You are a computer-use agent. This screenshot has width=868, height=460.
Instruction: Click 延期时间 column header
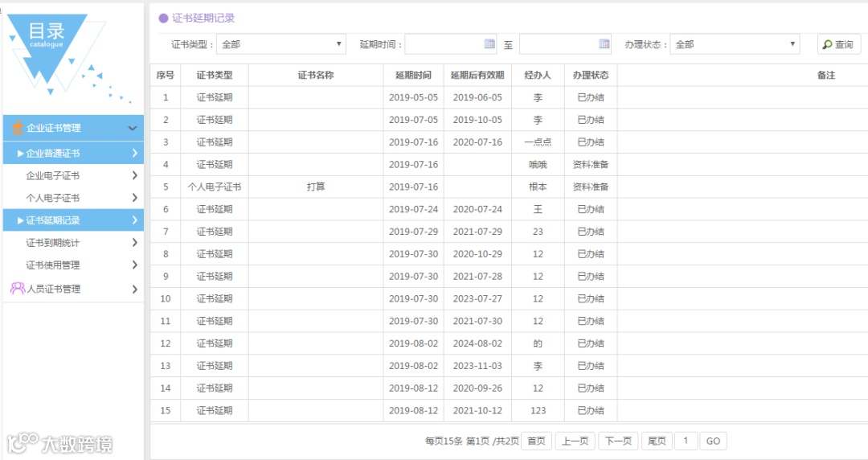[413, 75]
